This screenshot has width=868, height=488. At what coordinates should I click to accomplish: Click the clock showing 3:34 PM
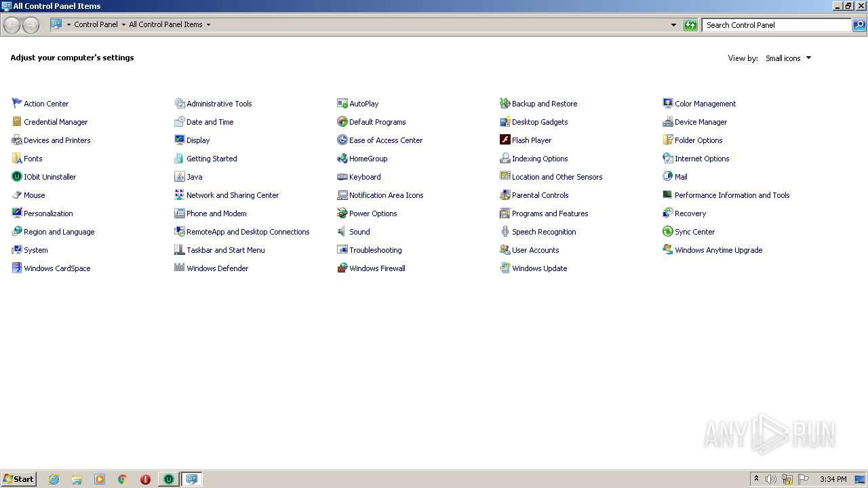click(x=833, y=479)
